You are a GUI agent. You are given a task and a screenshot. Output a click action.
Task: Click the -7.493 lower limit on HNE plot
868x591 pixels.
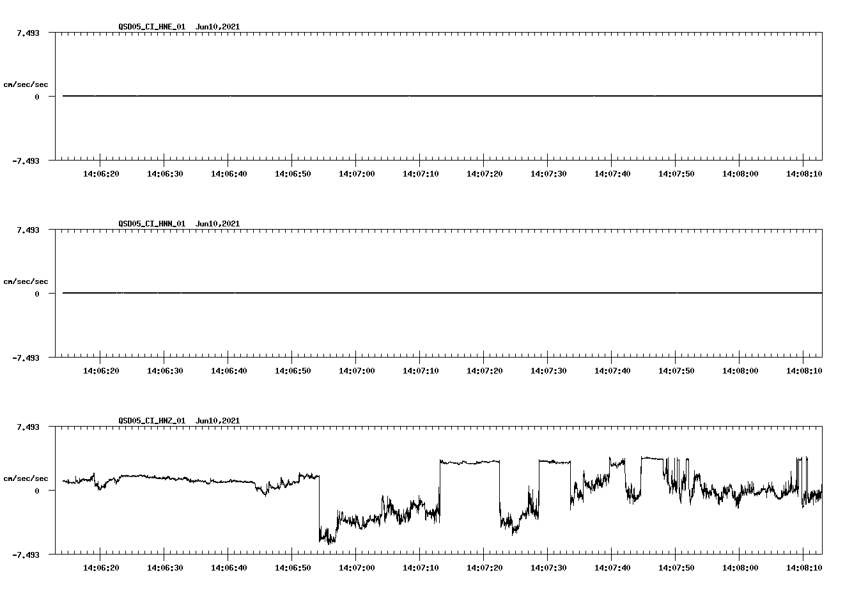[x=26, y=161]
